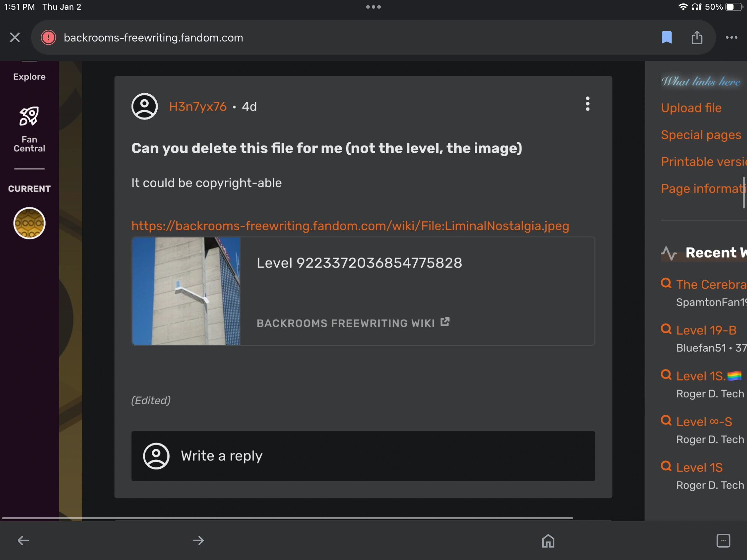This screenshot has width=747, height=560.
Task: Click the Write a reply field
Action: 363,456
